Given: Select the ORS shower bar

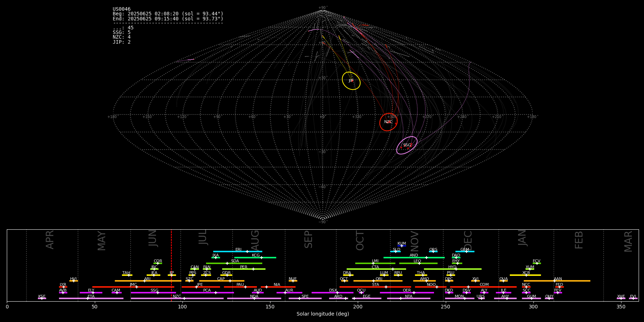Looking at the screenshot, I should (x=433, y=252).
